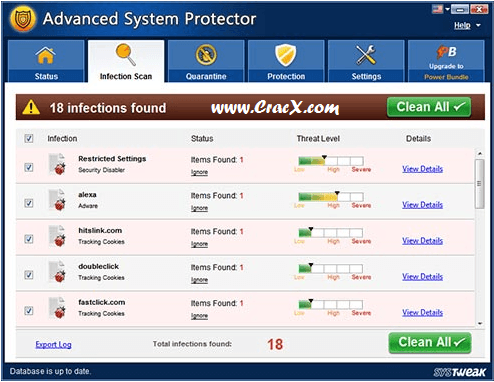Click the yellow warning triangle icon
Screen dimensions: 494x382
pyautogui.click(x=31, y=107)
